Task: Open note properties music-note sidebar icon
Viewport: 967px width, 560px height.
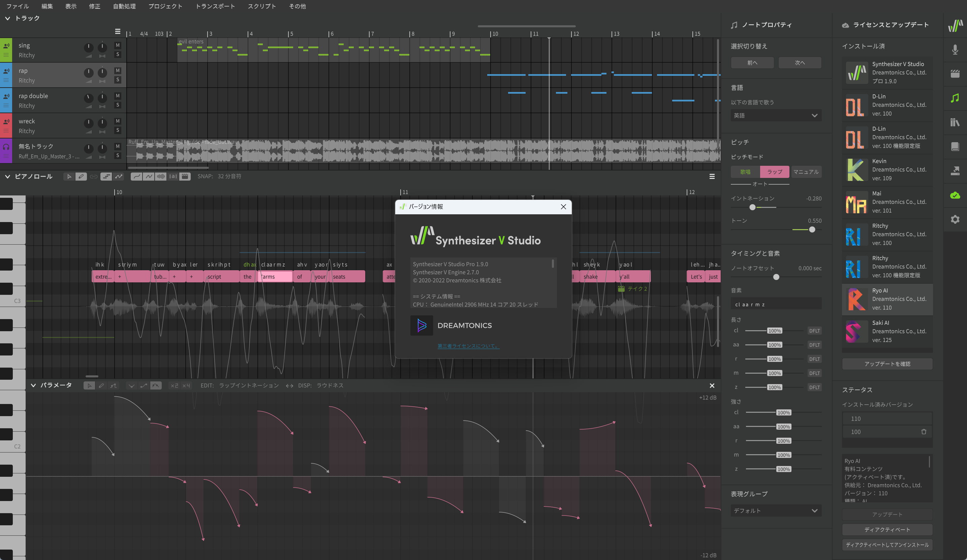Action: coord(955,98)
